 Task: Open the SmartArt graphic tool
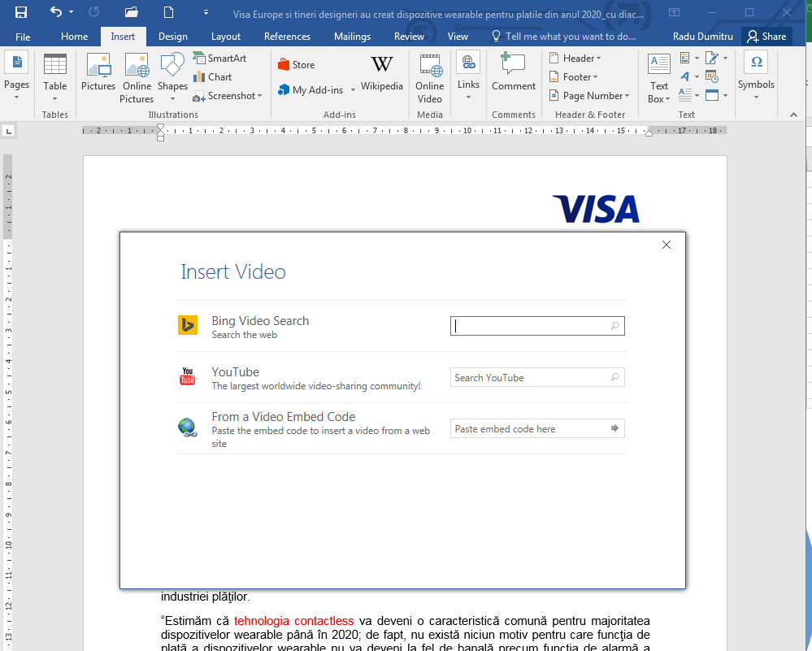coord(219,58)
